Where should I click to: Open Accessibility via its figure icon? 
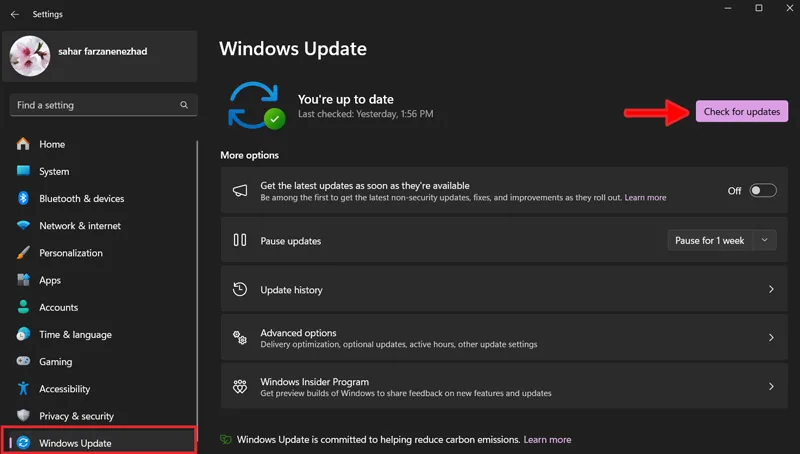click(x=23, y=388)
